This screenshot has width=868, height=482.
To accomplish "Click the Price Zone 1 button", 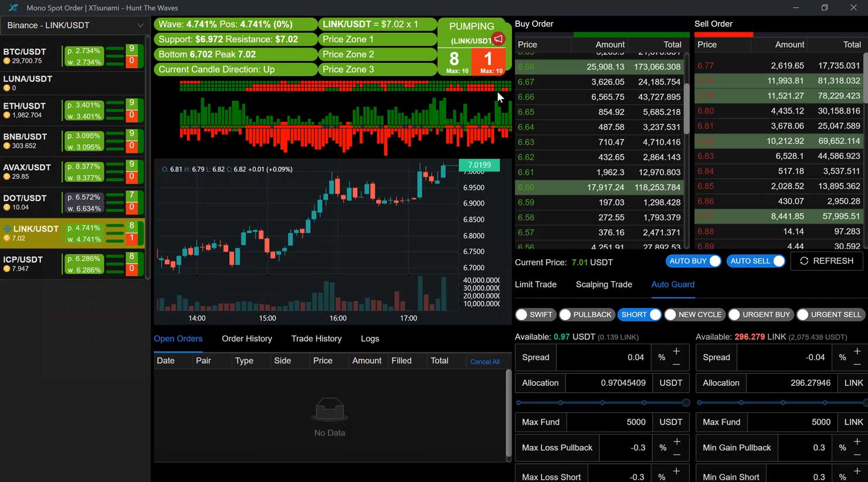I will [378, 39].
